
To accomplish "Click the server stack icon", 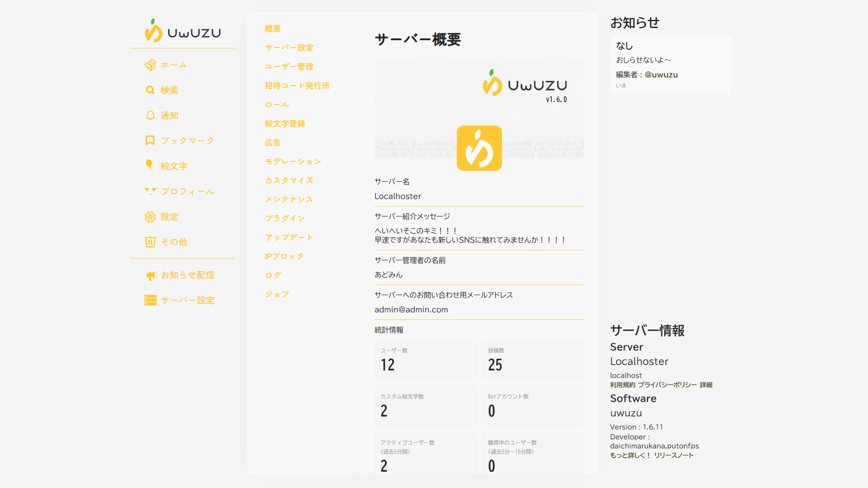I will tap(150, 300).
